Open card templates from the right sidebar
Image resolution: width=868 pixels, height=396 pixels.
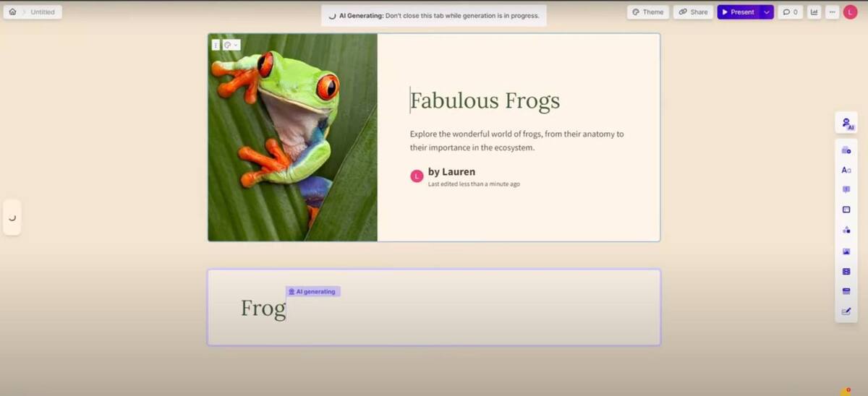(x=846, y=150)
